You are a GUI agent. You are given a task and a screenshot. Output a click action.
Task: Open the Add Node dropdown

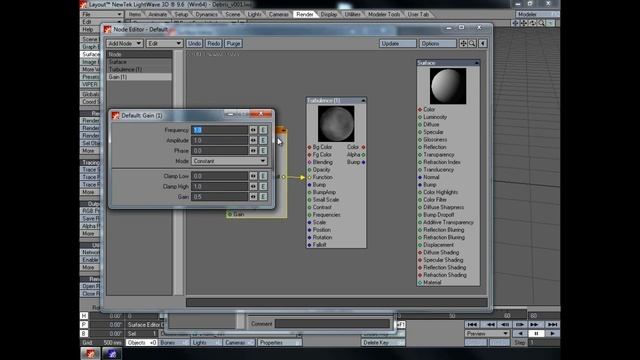[x=124, y=43]
